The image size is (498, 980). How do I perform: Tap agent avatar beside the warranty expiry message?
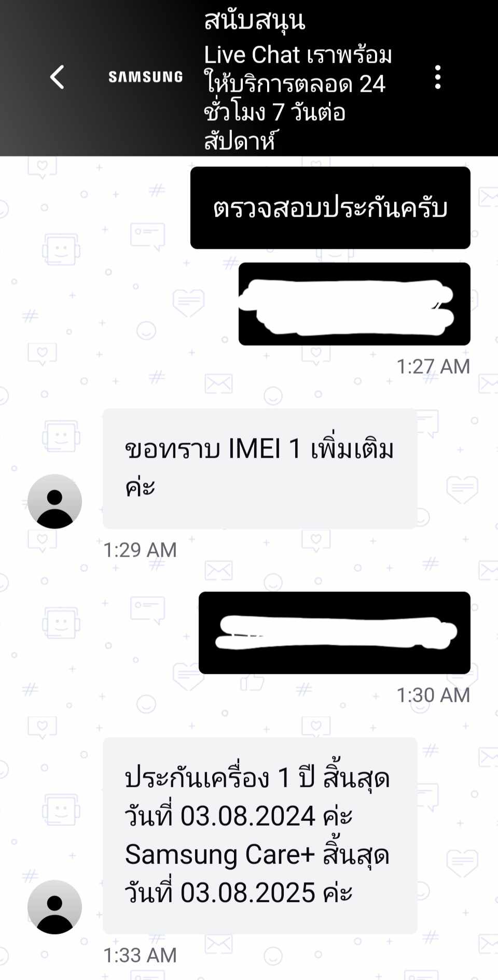pyautogui.click(x=54, y=907)
